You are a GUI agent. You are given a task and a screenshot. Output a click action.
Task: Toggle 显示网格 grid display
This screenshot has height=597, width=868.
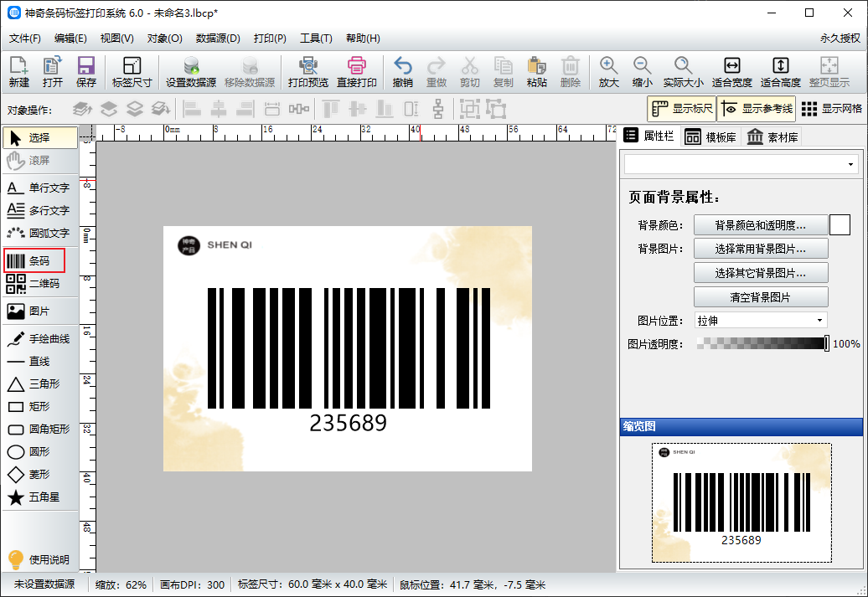831,109
